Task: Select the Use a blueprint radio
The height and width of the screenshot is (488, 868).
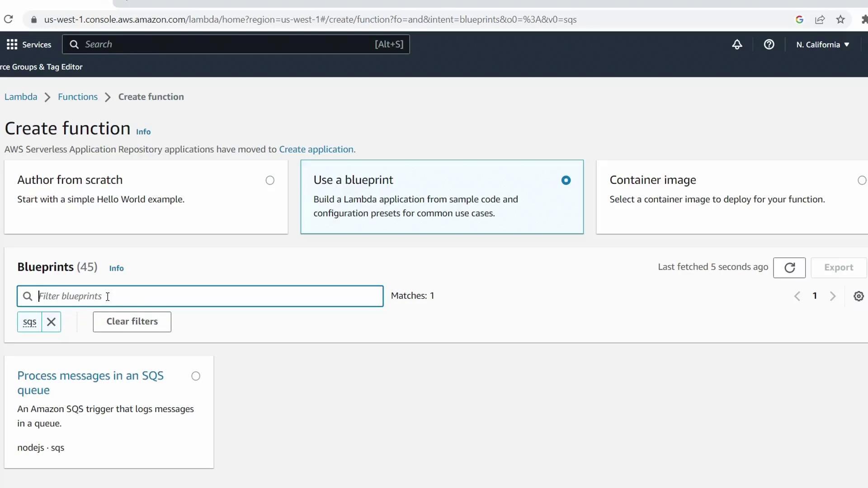Action: pos(566,180)
